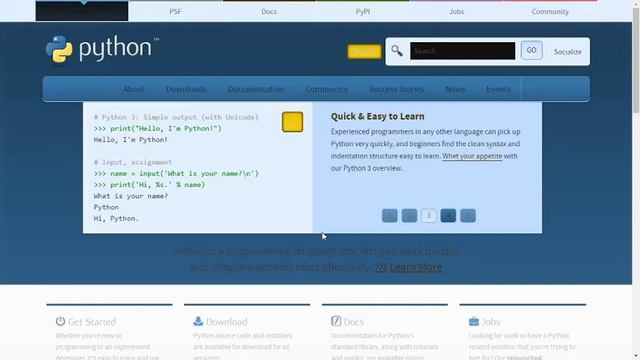The width and height of the screenshot is (640, 360).
Task: Open the Events menu
Action: 498,89
